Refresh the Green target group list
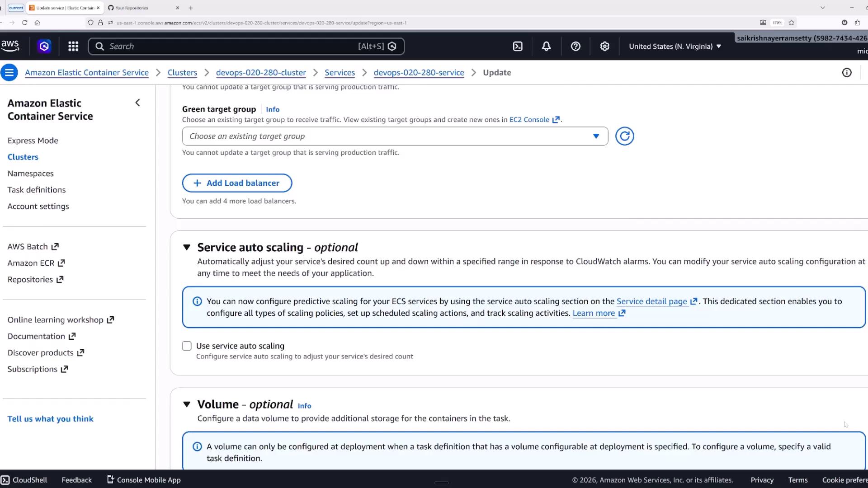The width and height of the screenshot is (868, 488). click(624, 136)
